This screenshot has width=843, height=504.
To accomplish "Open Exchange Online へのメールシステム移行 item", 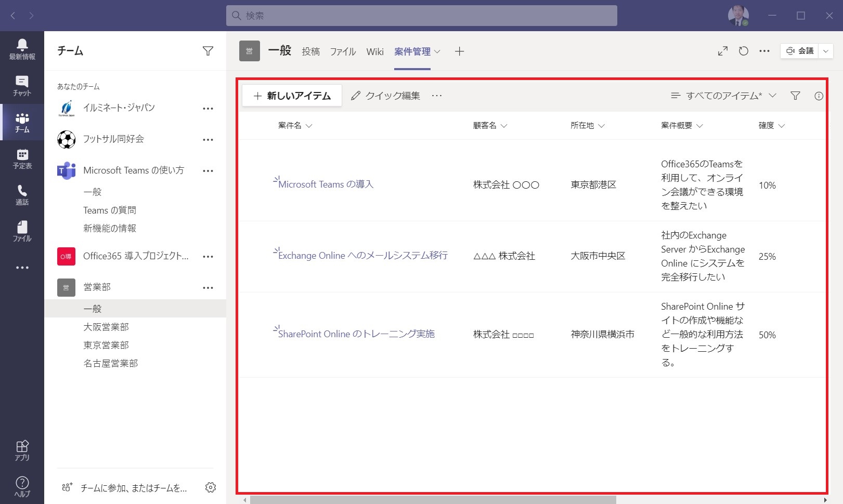I will [x=363, y=256].
